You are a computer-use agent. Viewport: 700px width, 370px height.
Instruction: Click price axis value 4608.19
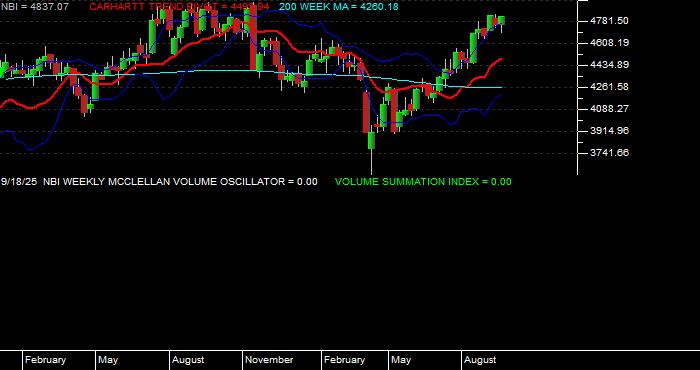(x=609, y=43)
